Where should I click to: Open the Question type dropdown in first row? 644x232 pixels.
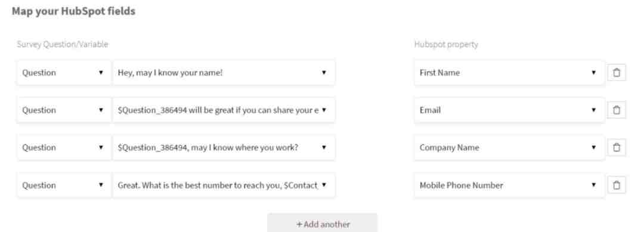pyautogui.click(x=64, y=73)
